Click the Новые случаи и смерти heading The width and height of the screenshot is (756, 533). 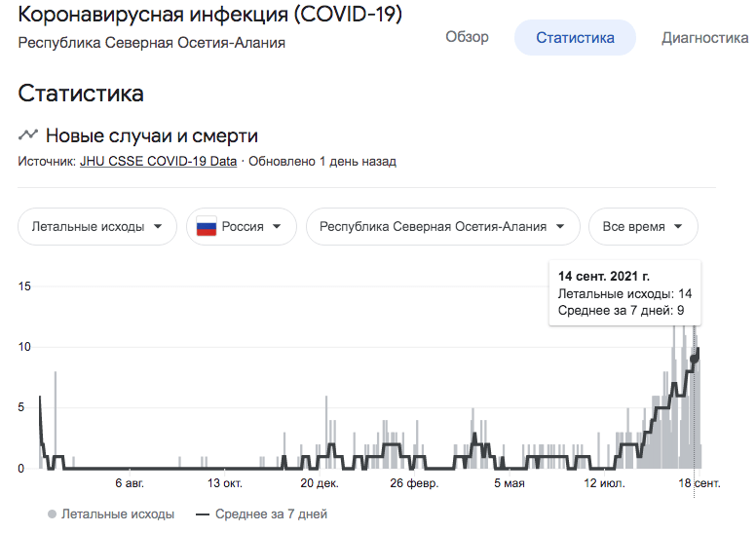pyautogui.click(x=151, y=135)
